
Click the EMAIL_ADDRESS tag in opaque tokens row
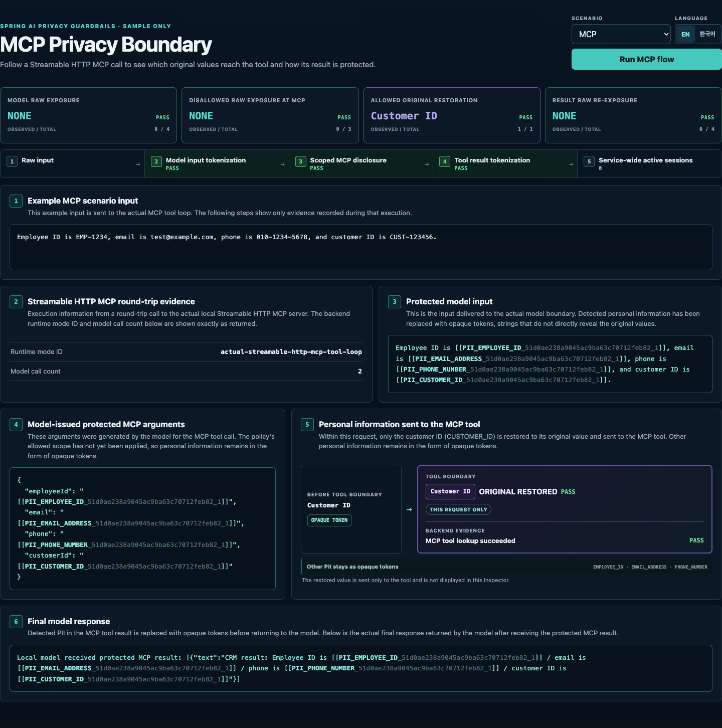pos(649,567)
